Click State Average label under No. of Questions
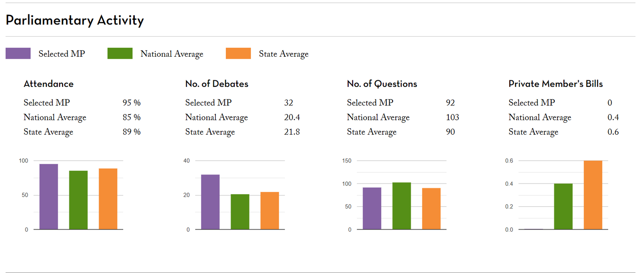Viewport: 644px width, 273px height. tap(372, 132)
